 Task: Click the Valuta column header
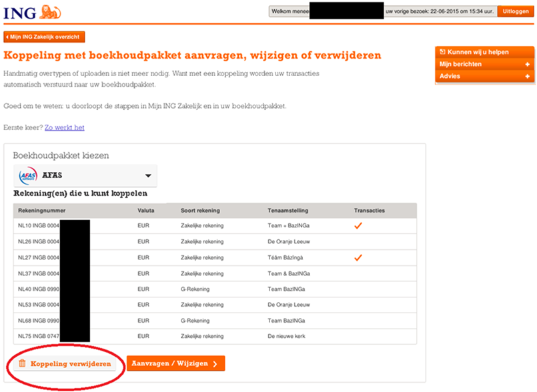click(x=146, y=211)
